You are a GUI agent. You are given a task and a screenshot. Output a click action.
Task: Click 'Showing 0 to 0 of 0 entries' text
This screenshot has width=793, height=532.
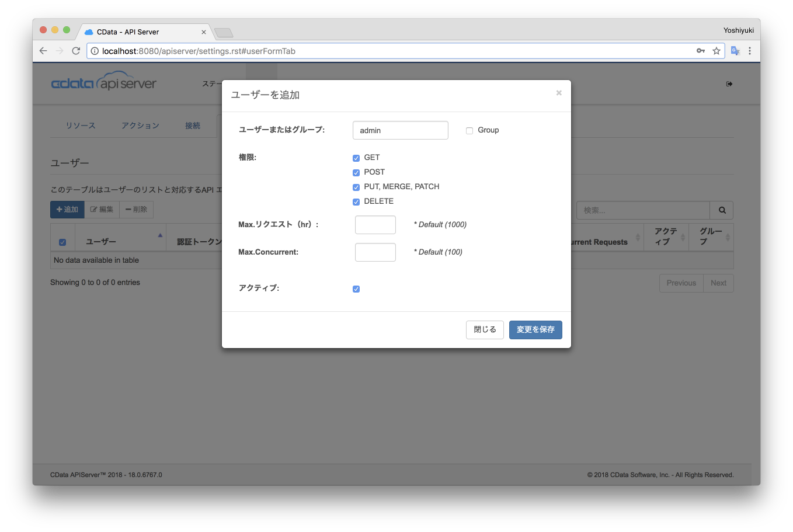click(x=95, y=283)
